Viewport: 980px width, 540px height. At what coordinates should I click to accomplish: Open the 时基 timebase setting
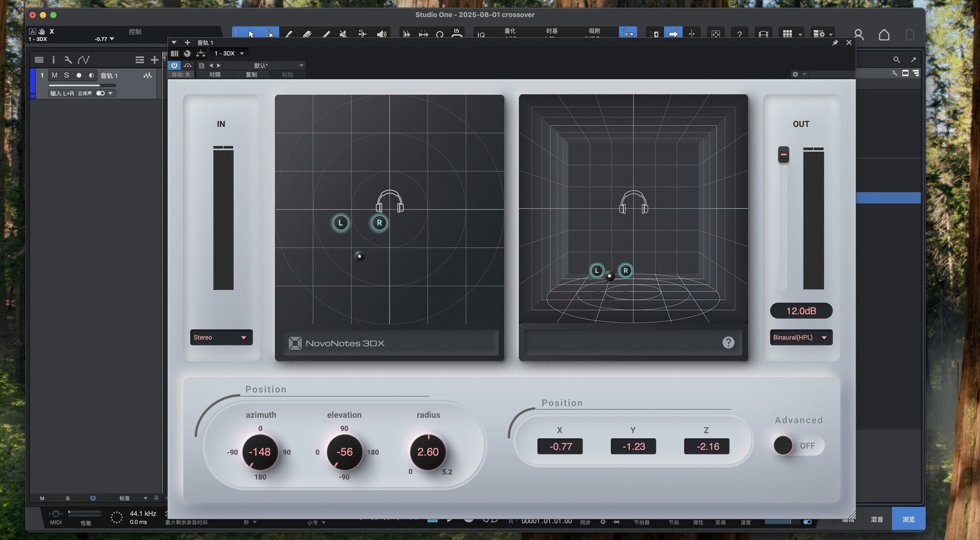tap(552, 32)
